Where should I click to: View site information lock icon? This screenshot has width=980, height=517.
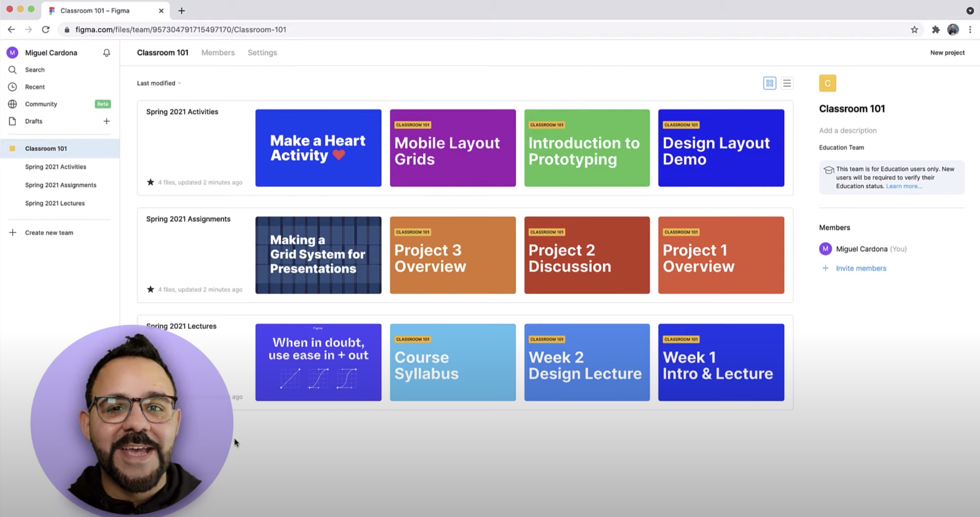pos(67,29)
